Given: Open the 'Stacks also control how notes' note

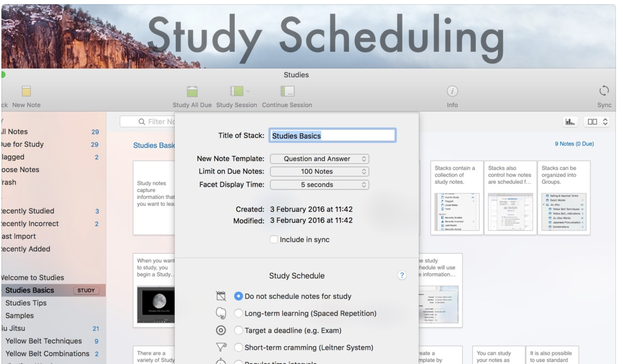Looking at the screenshot, I should 510,198.
